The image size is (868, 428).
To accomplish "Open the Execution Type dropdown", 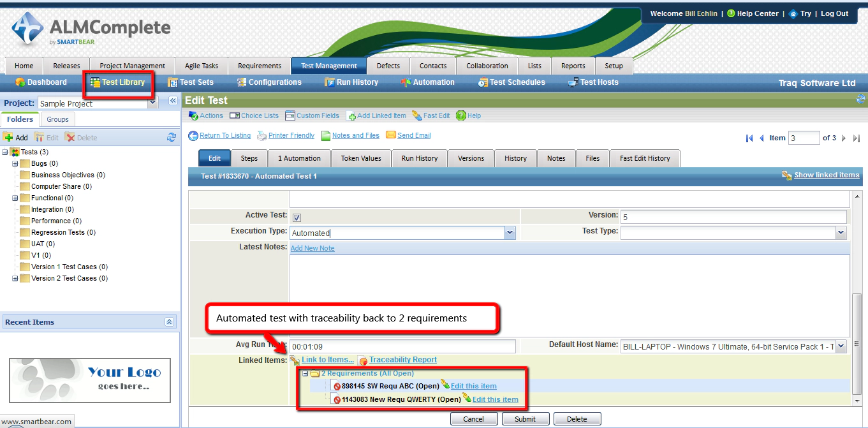I will click(x=509, y=233).
